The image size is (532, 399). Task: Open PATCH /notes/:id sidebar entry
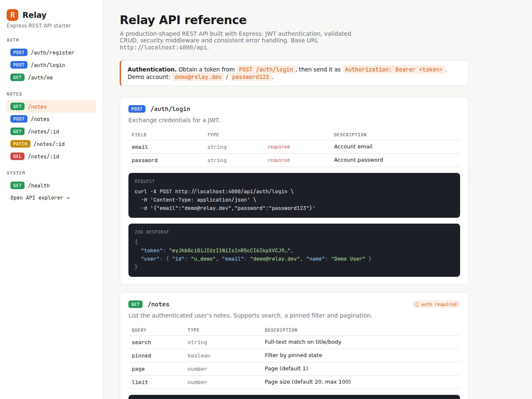click(51, 144)
